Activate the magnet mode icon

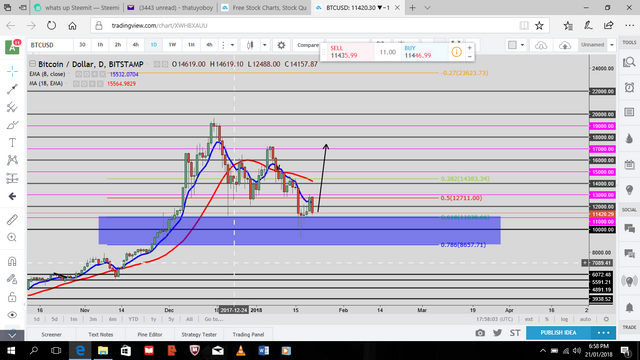12,261
